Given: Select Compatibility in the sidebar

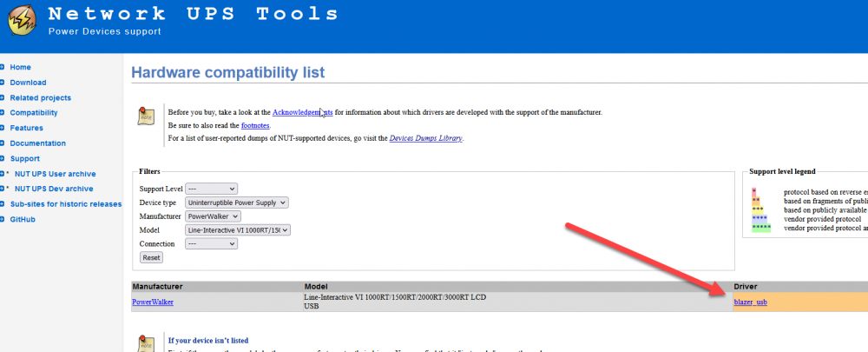Looking at the screenshot, I should [x=34, y=112].
